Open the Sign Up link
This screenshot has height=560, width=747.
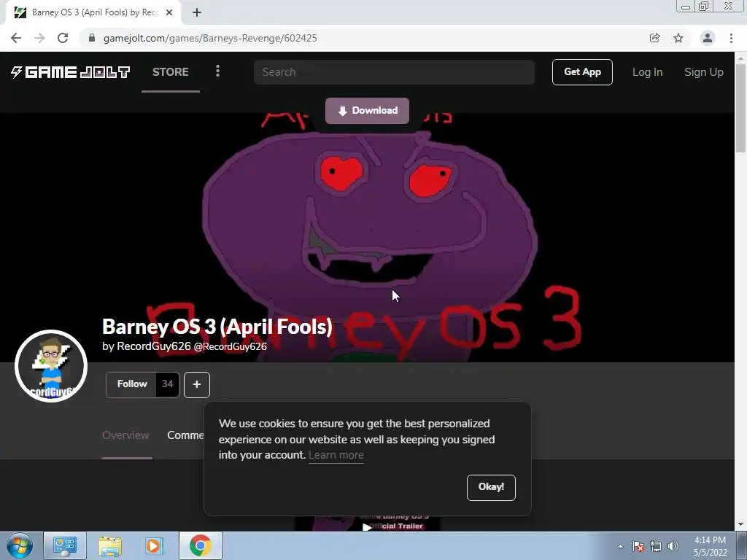(x=704, y=72)
